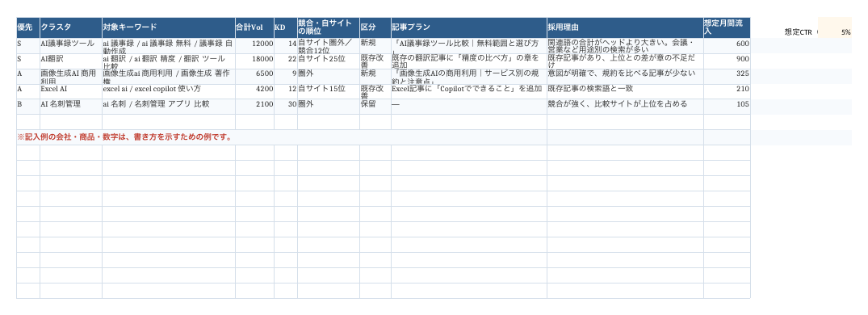Select priority B cell
The height and width of the screenshot is (315, 868).
[x=28, y=107]
